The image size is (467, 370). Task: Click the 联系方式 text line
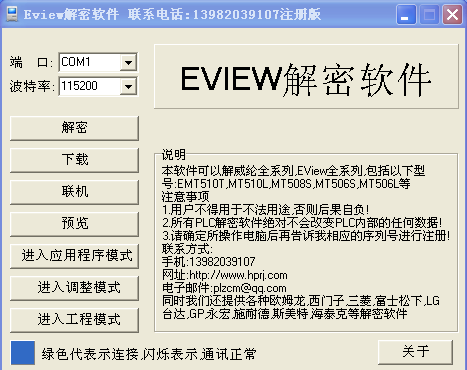[187, 249]
